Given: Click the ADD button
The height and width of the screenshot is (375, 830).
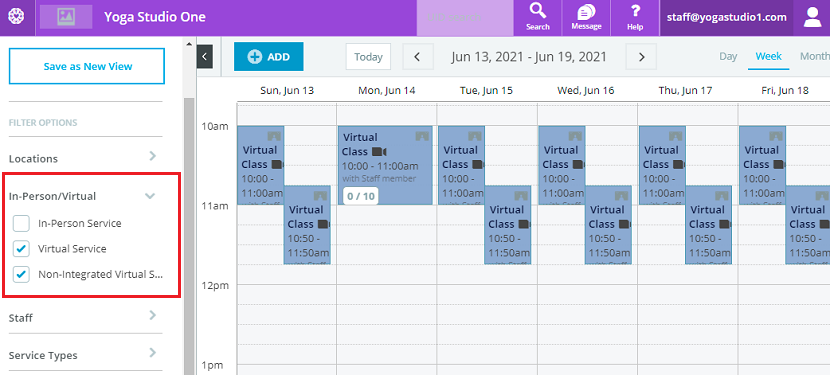Looking at the screenshot, I should [268, 57].
